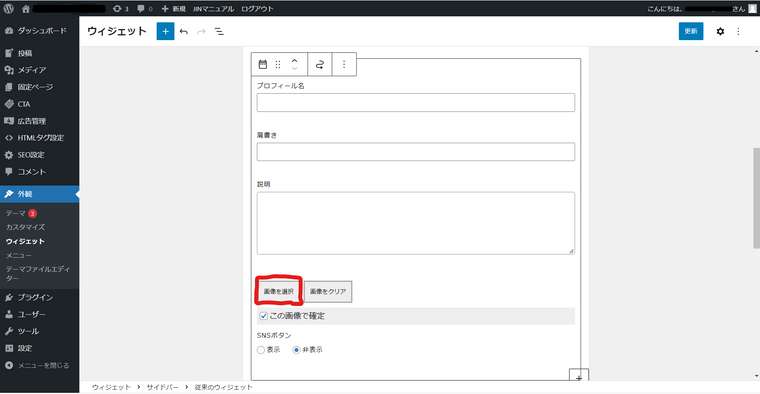This screenshot has width=760, height=394.
Task: Click ログアウト in admin bar
Action: pos(257,9)
